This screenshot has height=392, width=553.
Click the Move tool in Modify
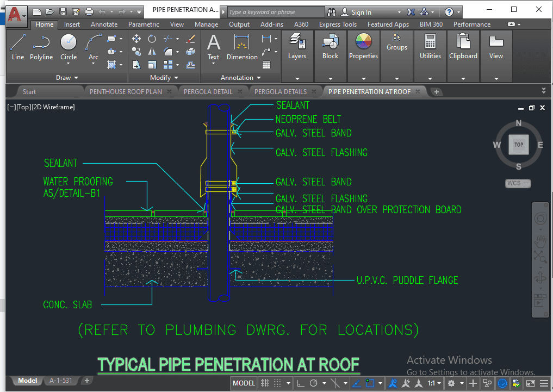(136, 39)
